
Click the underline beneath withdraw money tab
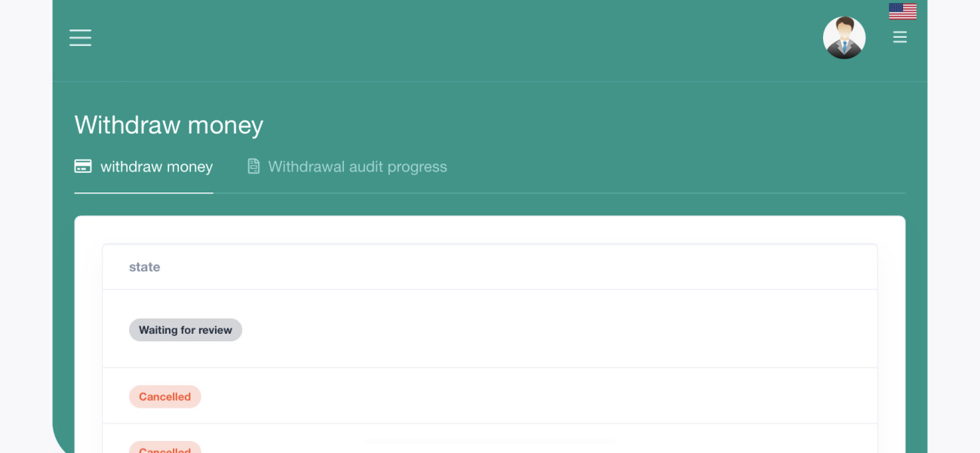(x=143, y=193)
